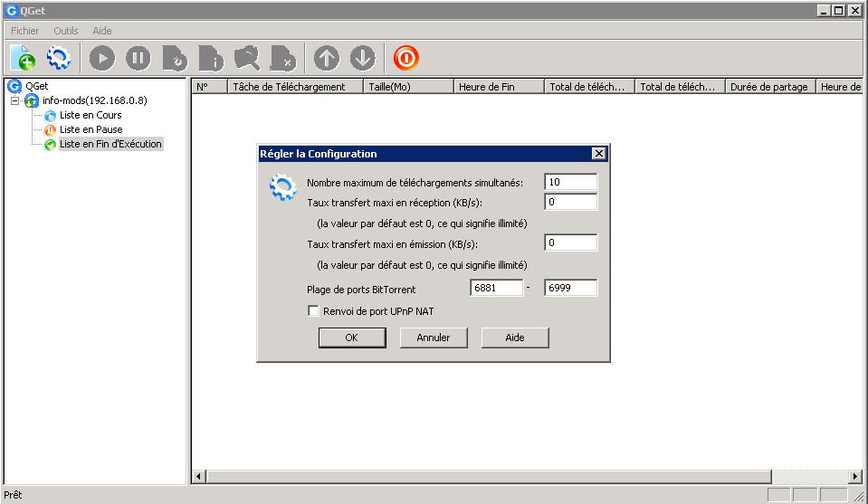This screenshot has height=504, width=868.
Task: Click the BitTorrent end port field 6999
Action: click(x=571, y=288)
